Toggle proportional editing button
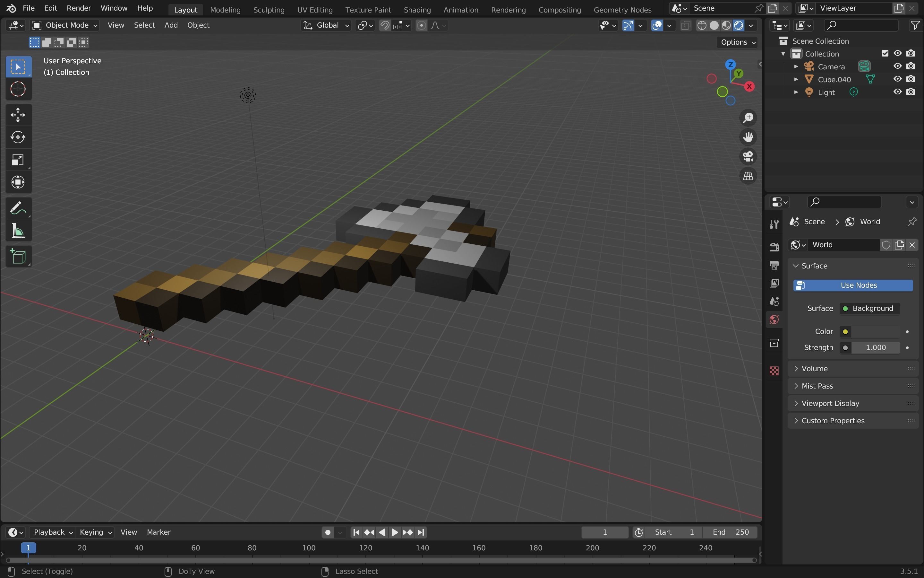The width and height of the screenshot is (924, 578). (421, 25)
